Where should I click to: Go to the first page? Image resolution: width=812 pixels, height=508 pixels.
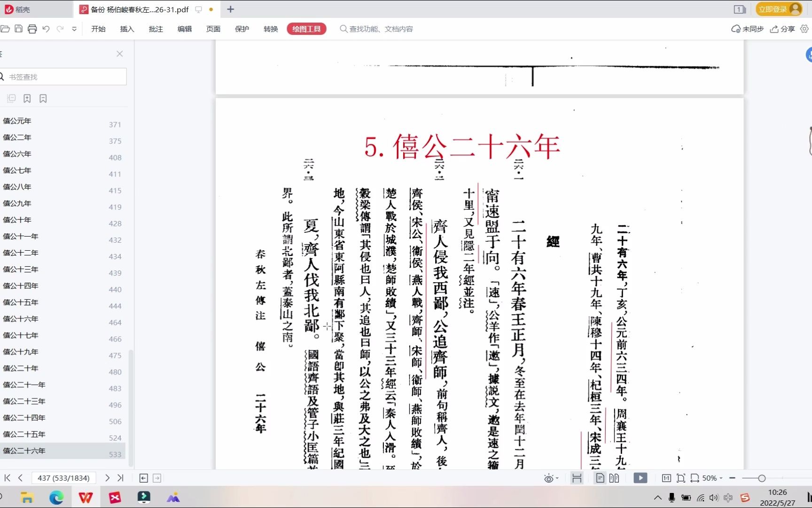point(8,478)
